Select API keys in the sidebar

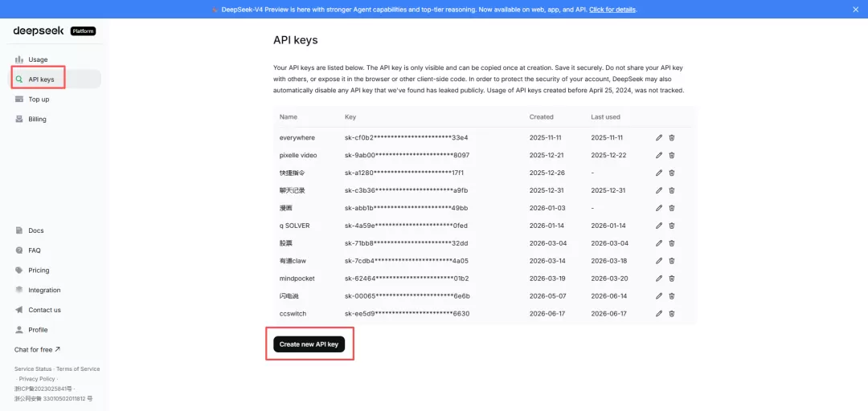point(55,79)
